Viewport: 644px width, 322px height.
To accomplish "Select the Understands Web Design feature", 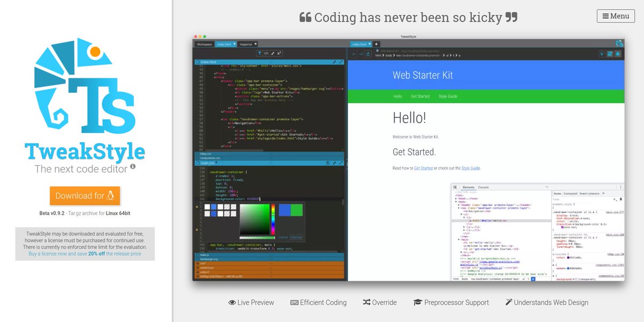I will tap(546, 302).
